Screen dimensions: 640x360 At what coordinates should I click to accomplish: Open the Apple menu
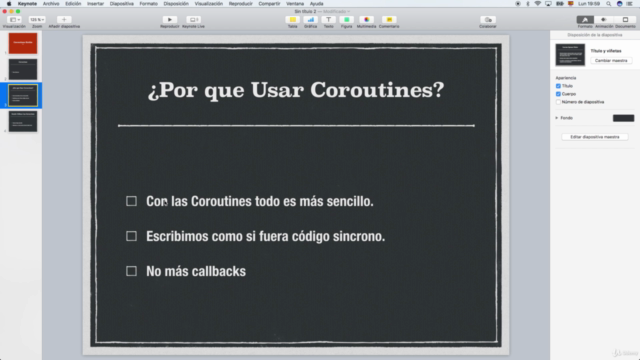point(9,4)
